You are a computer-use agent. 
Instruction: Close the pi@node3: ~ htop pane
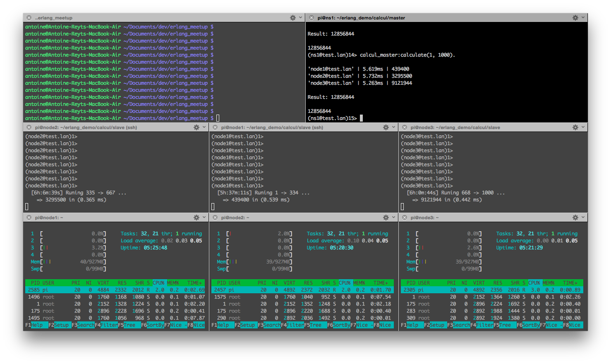pos(405,218)
